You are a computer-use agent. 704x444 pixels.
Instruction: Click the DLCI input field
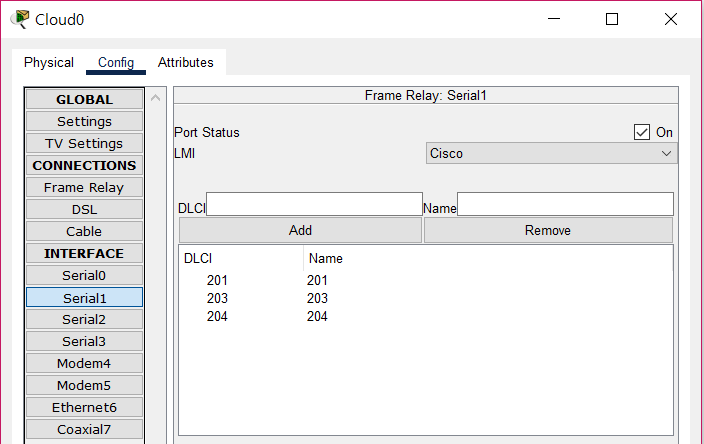click(314, 204)
